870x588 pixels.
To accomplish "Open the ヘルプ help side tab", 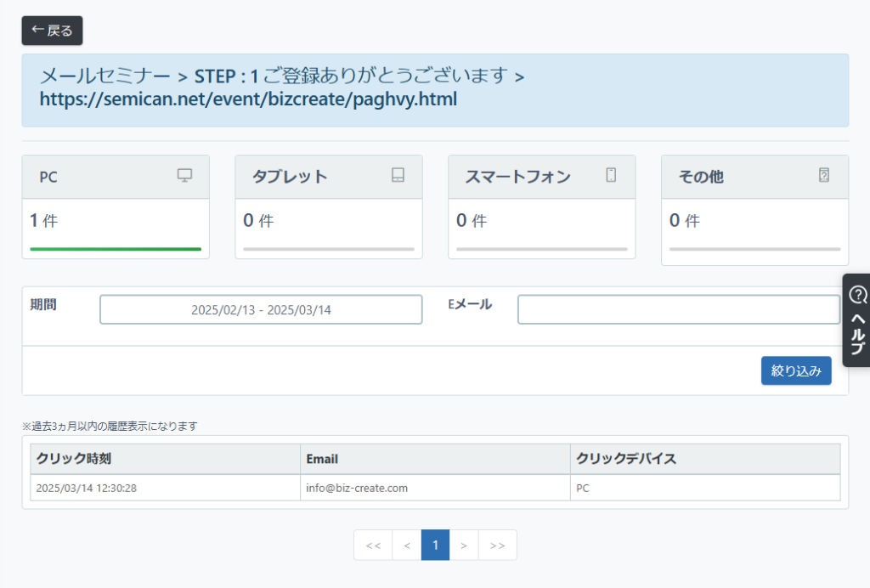I will click(x=856, y=320).
